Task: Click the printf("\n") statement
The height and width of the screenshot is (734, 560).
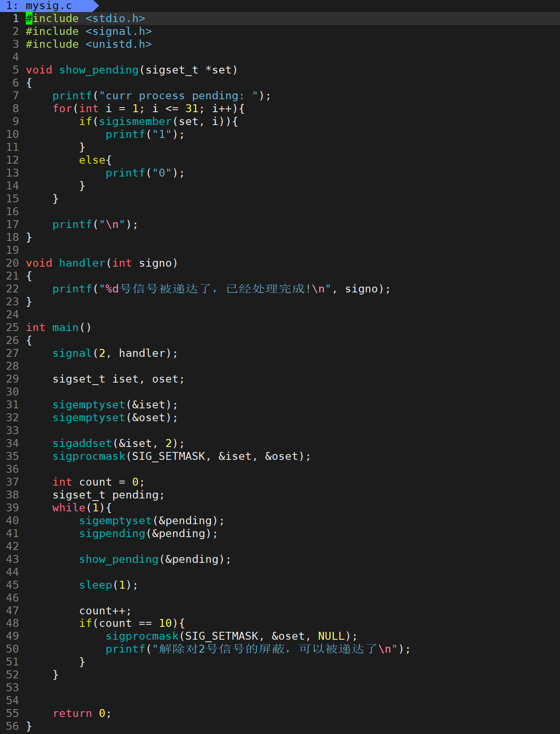Action: click(x=95, y=224)
